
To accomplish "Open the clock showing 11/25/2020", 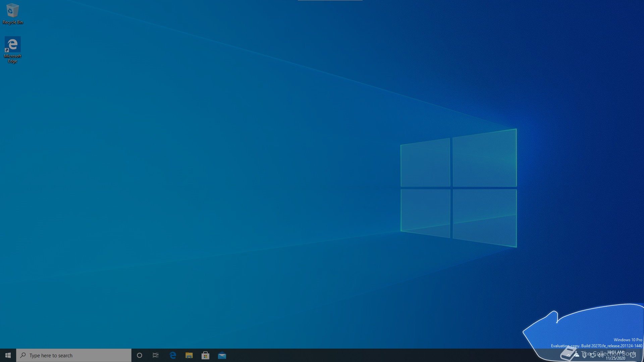I will coord(615,355).
